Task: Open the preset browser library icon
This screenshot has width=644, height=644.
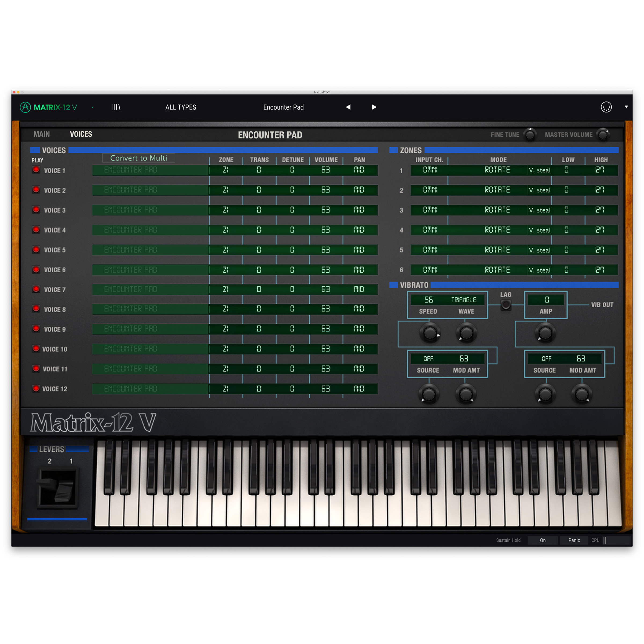Action: [x=116, y=107]
